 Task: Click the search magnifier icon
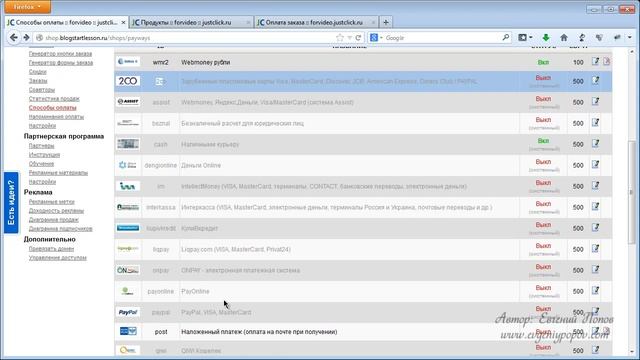(x=505, y=38)
